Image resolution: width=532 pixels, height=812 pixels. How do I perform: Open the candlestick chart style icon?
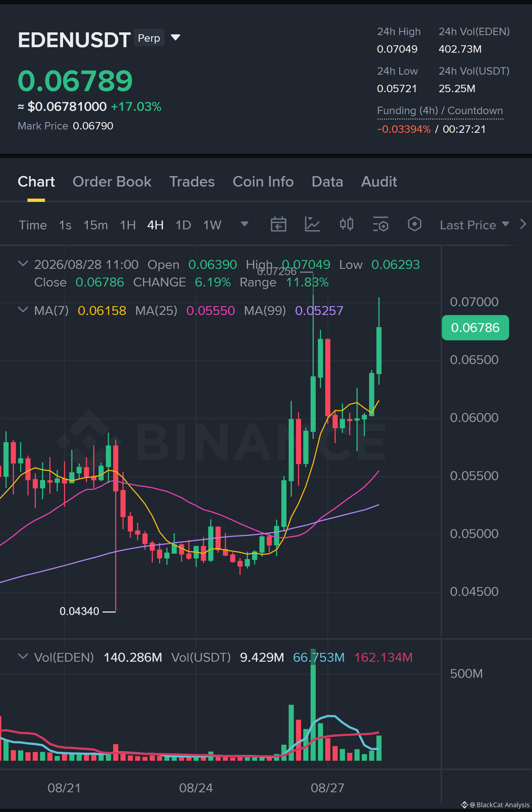coord(346,224)
